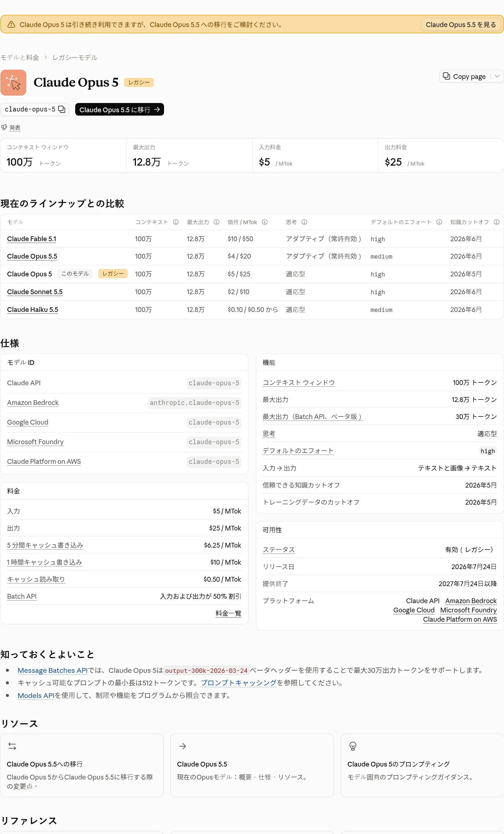Show info tooltip for 価格 / MTok column
Viewport: 504px width, 834px height.
coord(265,222)
